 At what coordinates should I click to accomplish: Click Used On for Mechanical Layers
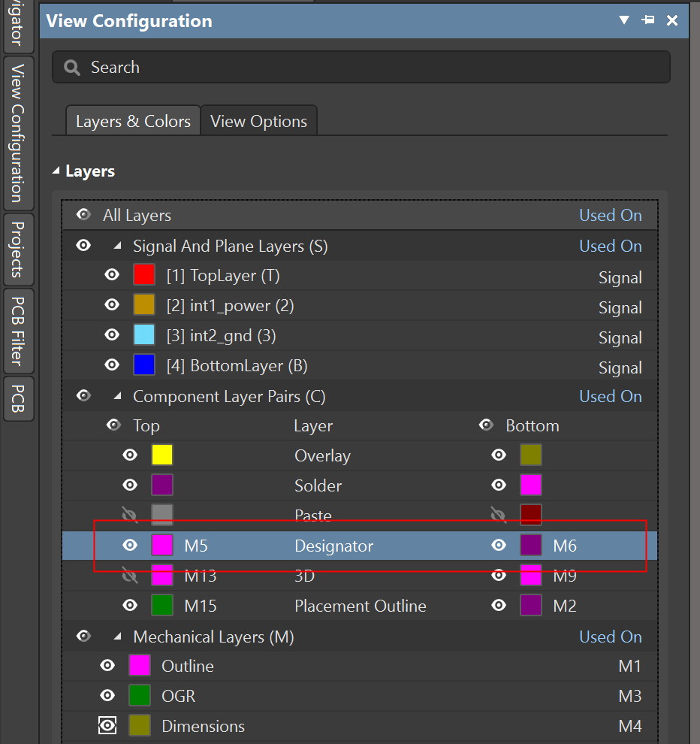tap(610, 637)
